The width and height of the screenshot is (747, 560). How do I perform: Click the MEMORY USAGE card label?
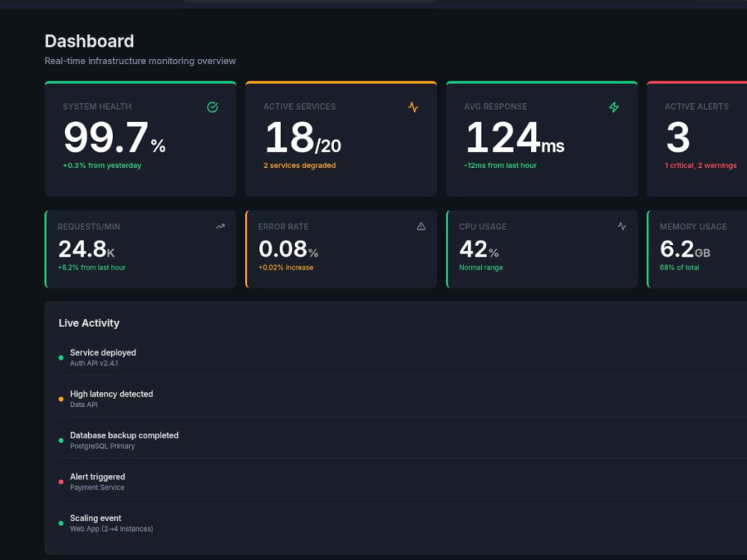[693, 227]
